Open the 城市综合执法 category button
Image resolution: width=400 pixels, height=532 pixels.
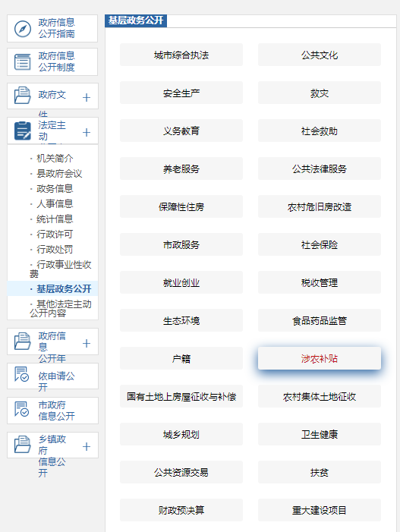tap(181, 55)
